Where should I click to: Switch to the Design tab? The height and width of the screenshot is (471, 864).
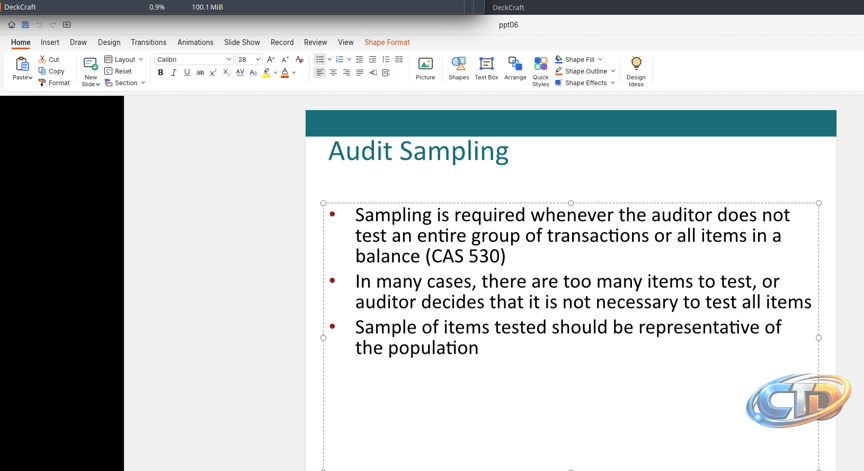(x=109, y=42)
